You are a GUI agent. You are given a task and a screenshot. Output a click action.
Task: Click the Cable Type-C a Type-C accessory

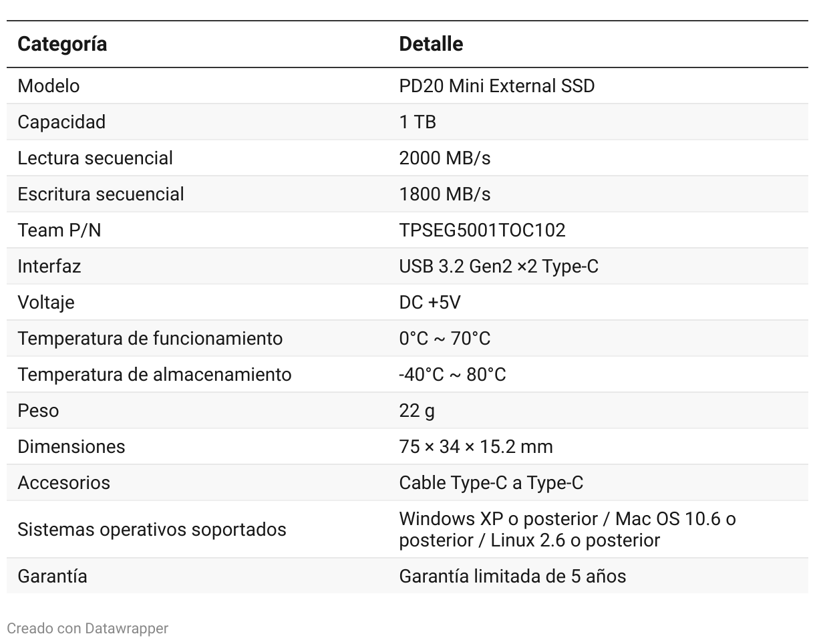[x=491, y=483]
